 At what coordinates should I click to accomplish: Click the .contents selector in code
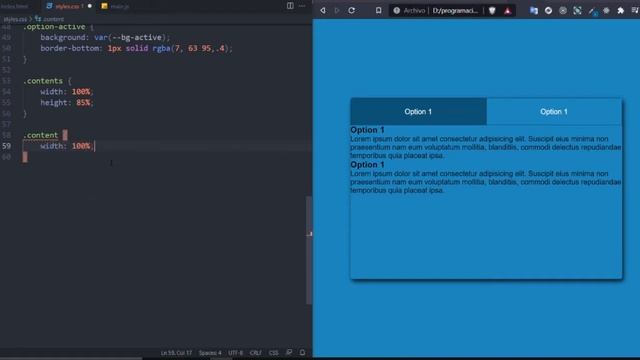point(43,81)
